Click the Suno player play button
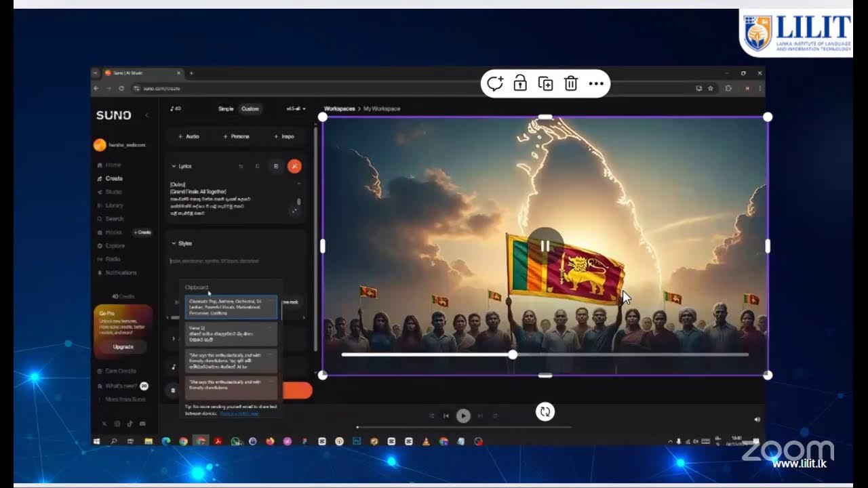Viewport: 868px width, 488px height. click(x=463, y=415)
